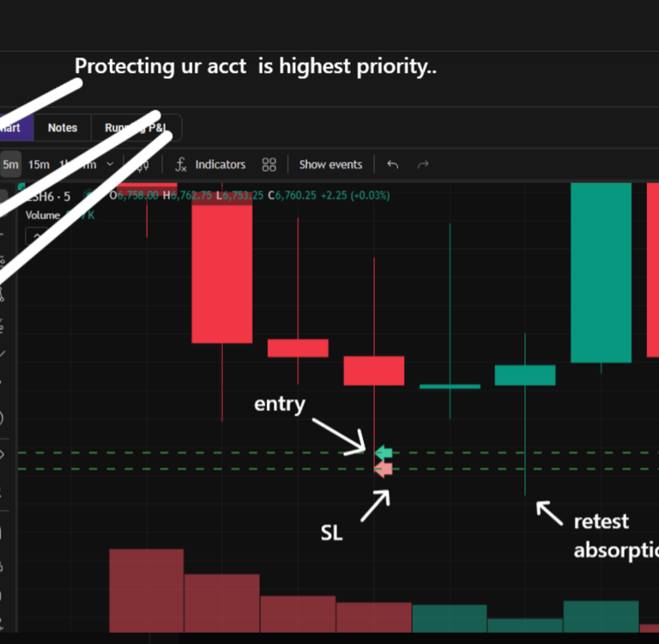Click the four-square layout icon
Screen dimensions: 659x644
click(x=269, y=165)
